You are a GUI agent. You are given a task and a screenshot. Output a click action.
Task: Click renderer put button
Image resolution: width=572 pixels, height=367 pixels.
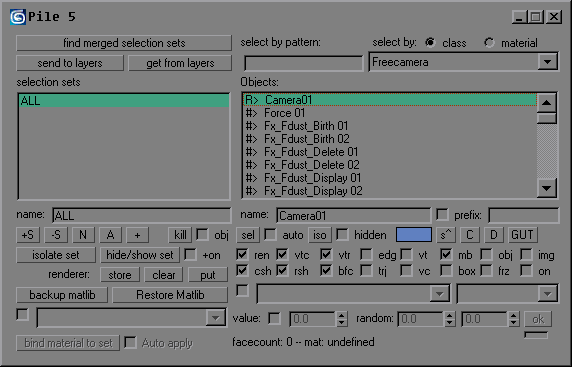pos(208,275)
